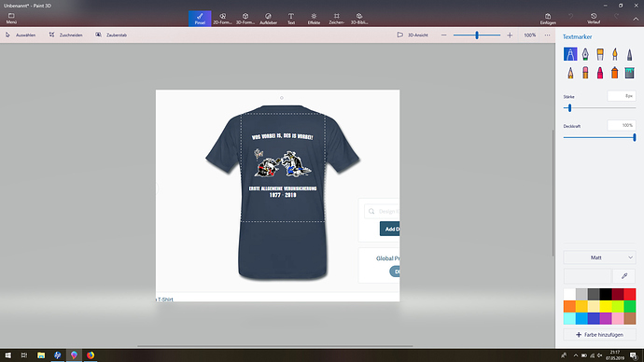Open the Eyedropper color picker
The height and width of the screenshot is (362, 644).
[x=623, y=276]
